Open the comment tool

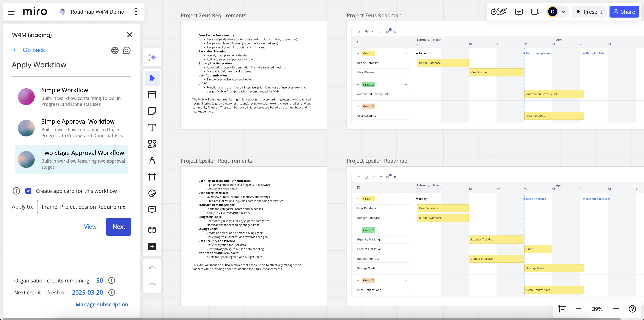[x=152, y=210]
